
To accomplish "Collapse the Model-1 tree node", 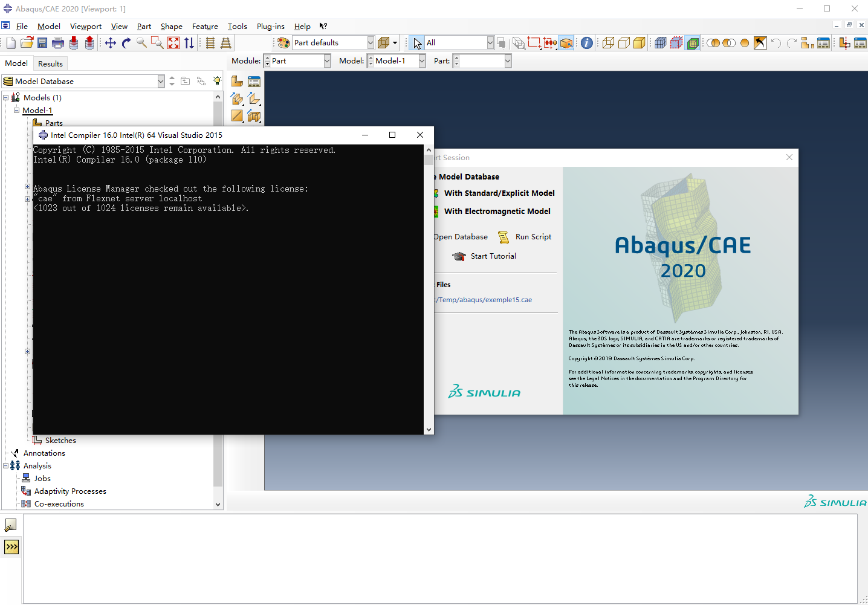I will [x=17, y=110].
